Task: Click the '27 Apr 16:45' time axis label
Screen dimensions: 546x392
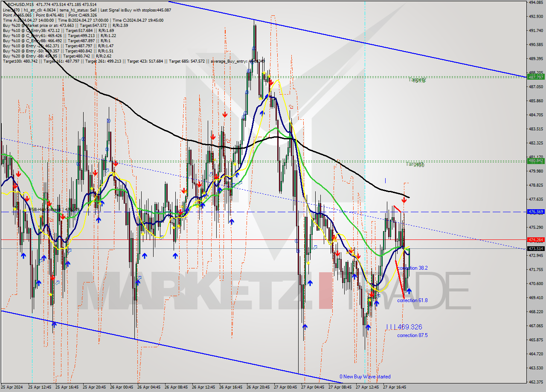Action: point(395,387)
